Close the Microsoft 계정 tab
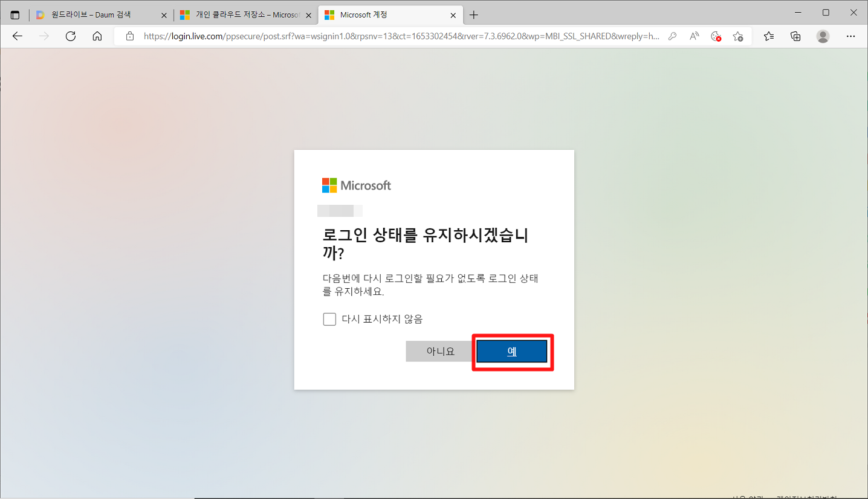The image size is (868, 499). coord(453,15)
